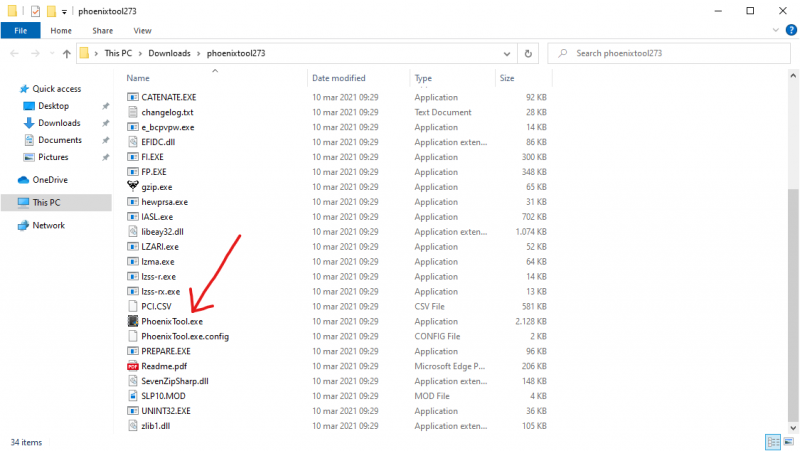
Task: Sort by Date modified column header
Action: pos(358,78)
